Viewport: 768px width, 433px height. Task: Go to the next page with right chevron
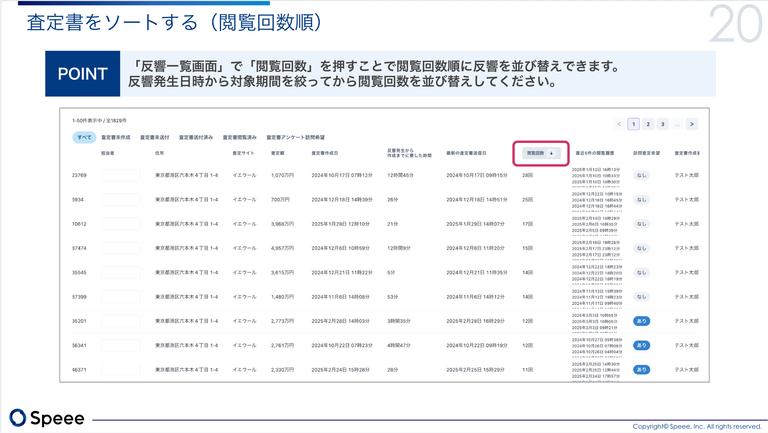click(691, 124)
